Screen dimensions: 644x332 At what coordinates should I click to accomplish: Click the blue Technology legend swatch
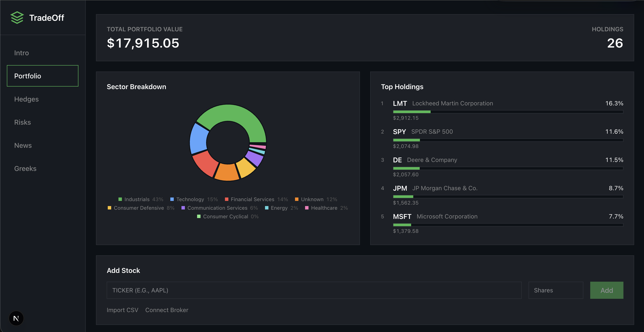tap(172, 199)
